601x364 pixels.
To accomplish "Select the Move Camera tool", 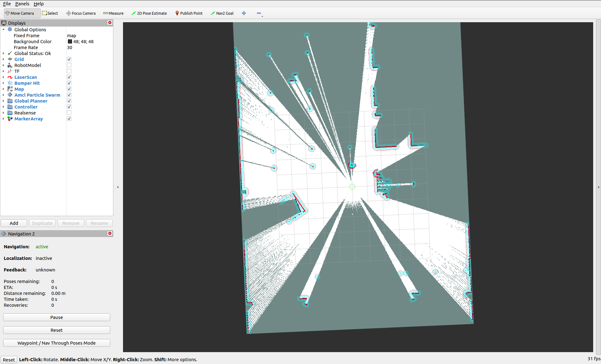I will pyautogui.click(x=20, y=13).
